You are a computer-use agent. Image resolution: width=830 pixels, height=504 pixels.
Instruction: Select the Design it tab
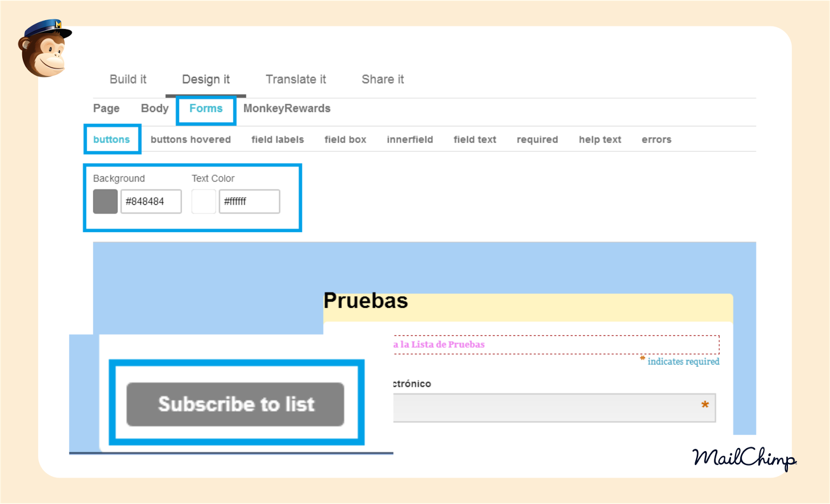click(205, 79)
